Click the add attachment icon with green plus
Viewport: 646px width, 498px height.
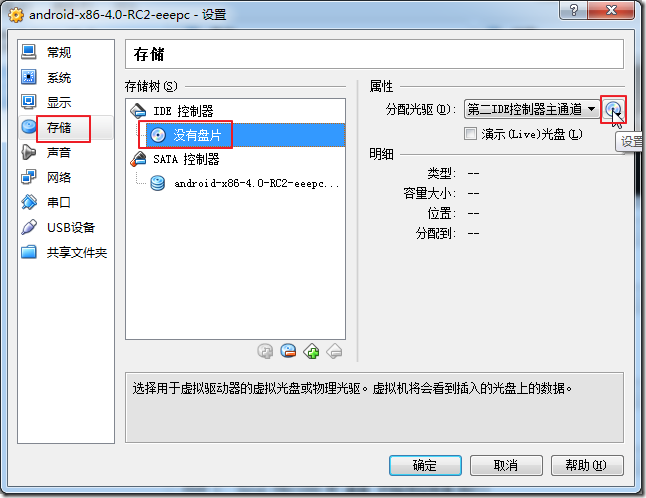click(311, 351)
